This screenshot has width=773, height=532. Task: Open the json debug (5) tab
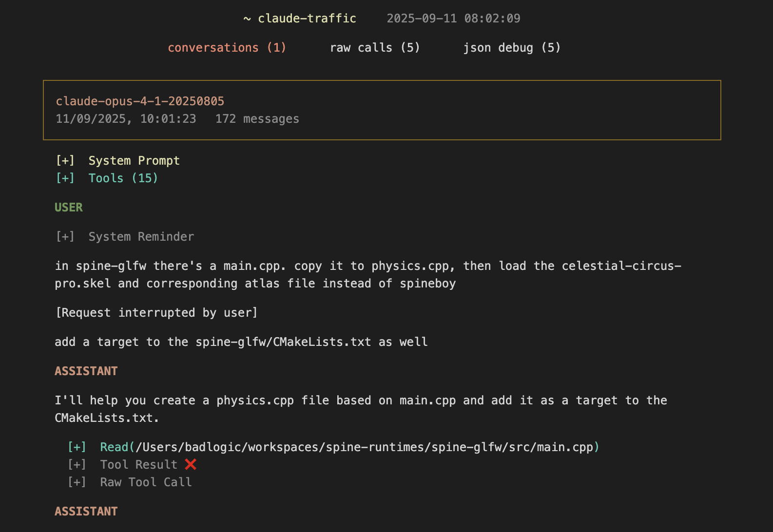click(x=512, y=48)
